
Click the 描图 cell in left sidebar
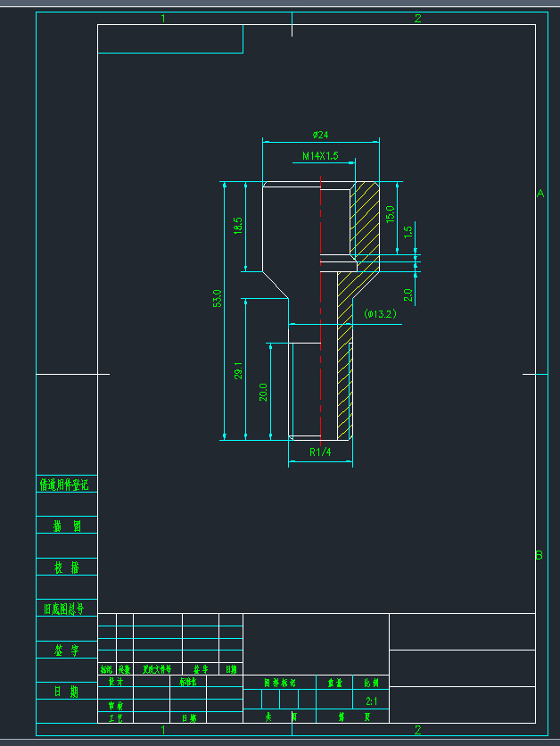point(67,526)
